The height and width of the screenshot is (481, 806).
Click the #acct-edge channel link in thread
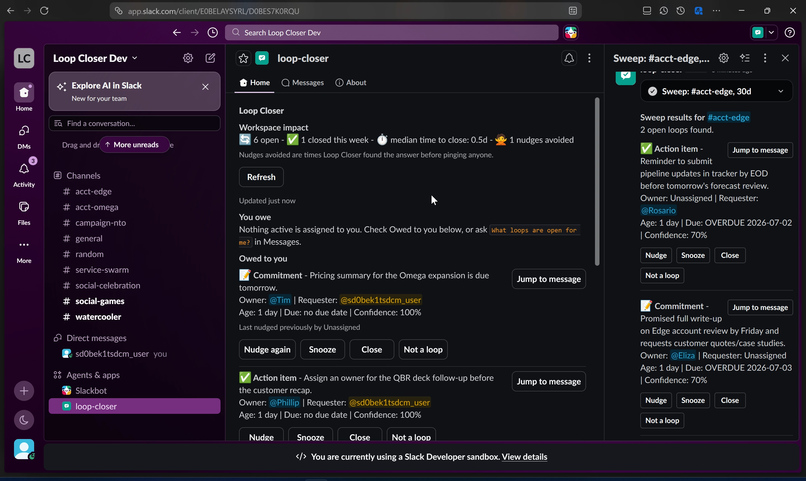[728, 118]
